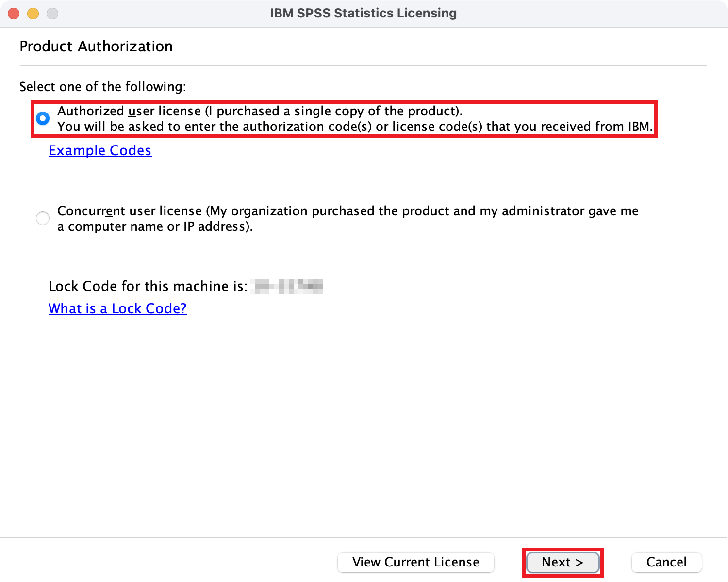Click the Product Authorization heading
This screenshot has width=728, height=582.
96,46
